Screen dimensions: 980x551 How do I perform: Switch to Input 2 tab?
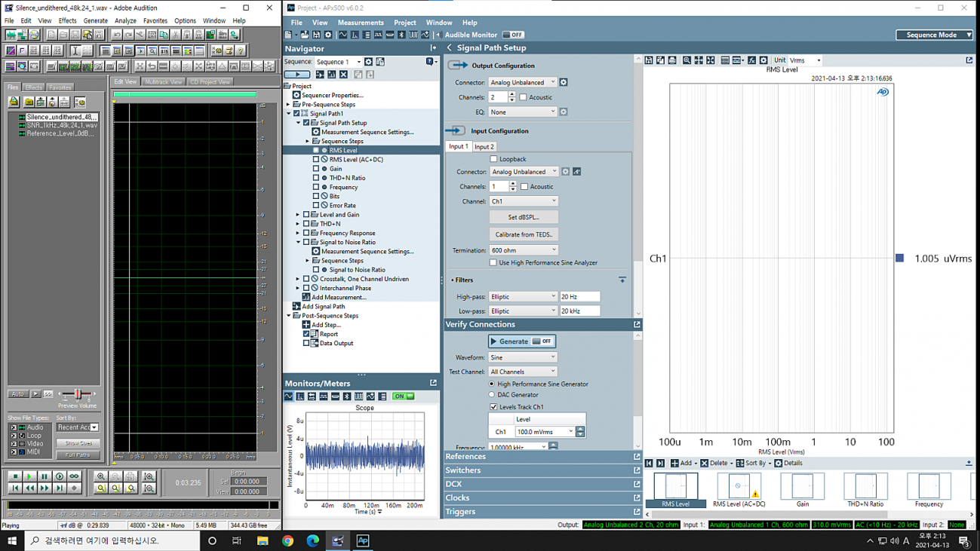484,146
